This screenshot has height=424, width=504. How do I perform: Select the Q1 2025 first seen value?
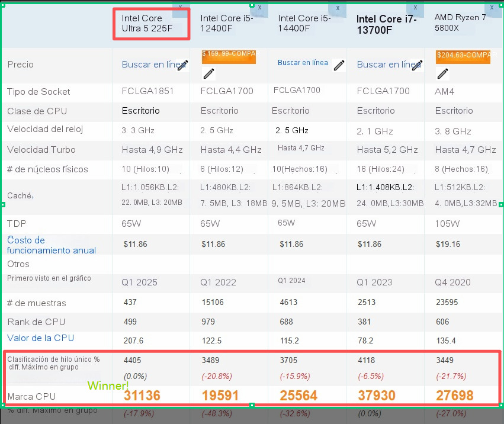pyautogui.click(x=140, y=282)
